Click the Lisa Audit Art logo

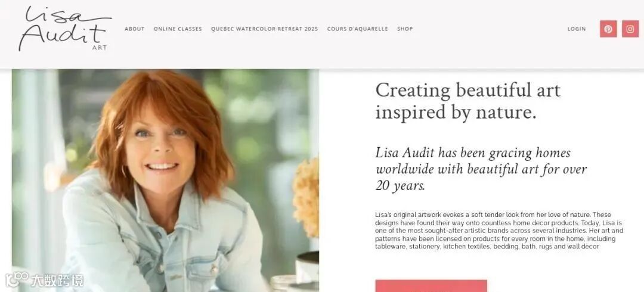click(x=65, y=28)
